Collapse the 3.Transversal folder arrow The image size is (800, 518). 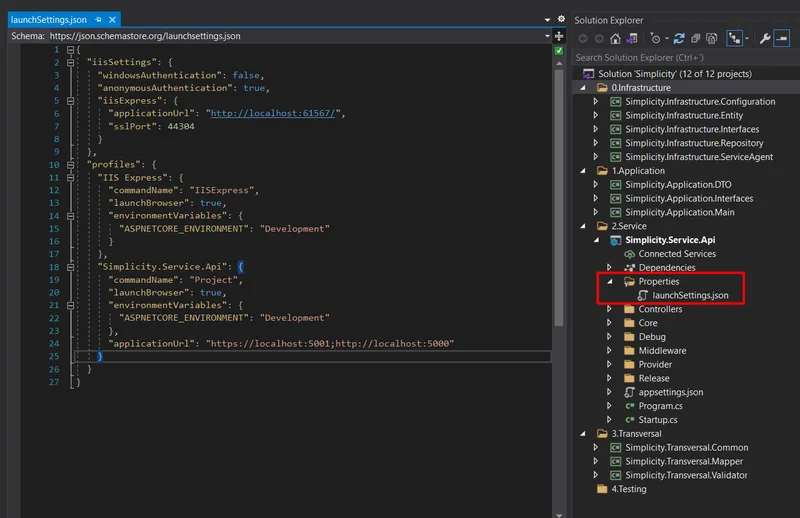pyautogui.click(x=583, y=434)
